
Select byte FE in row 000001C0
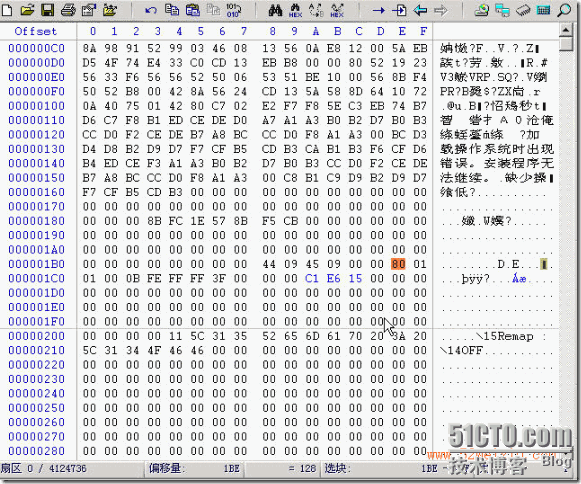click(x=154, y=279)
